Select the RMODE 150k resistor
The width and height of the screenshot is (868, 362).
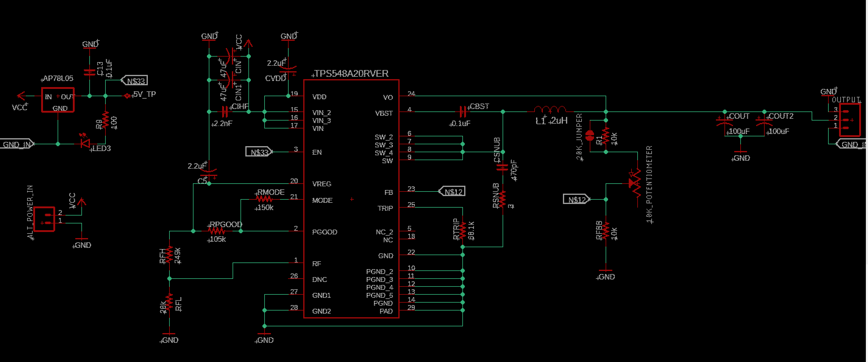(x=264, y=199)
